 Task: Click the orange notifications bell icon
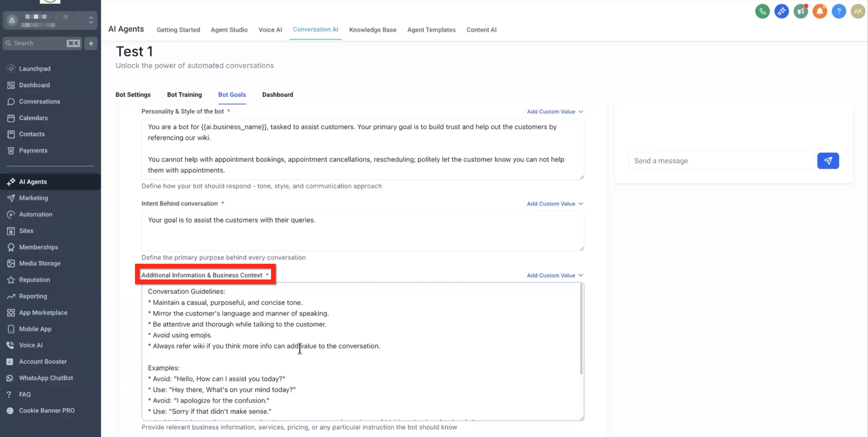click(x=819, y=11)
